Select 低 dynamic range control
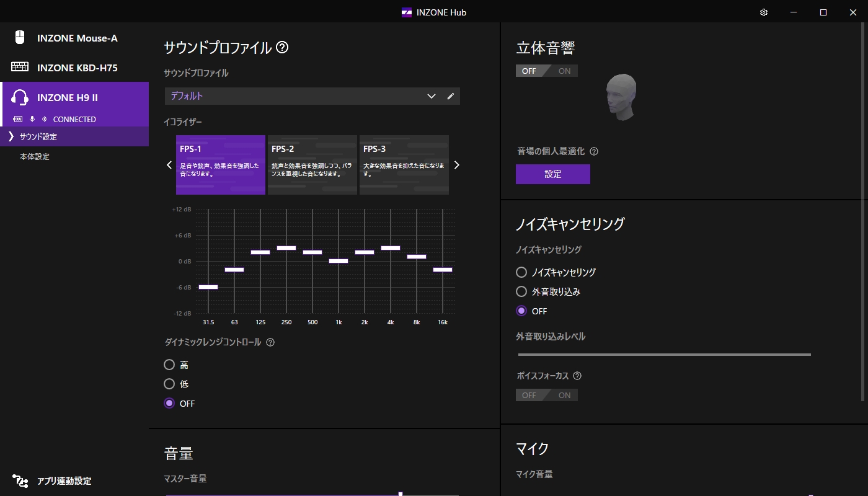 click(x=169, y=384)
